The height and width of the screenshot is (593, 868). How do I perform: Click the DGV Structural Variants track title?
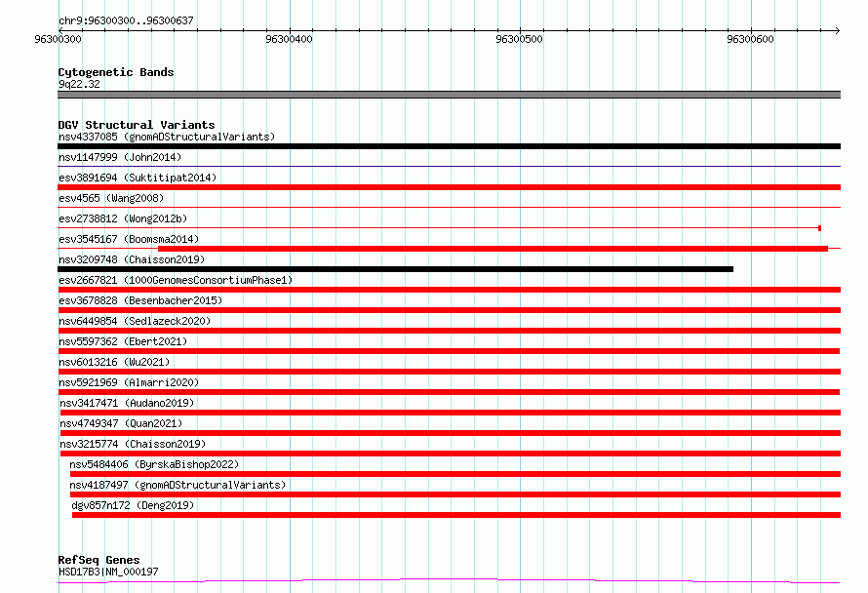pyautogui.click(x=137, y=125)
